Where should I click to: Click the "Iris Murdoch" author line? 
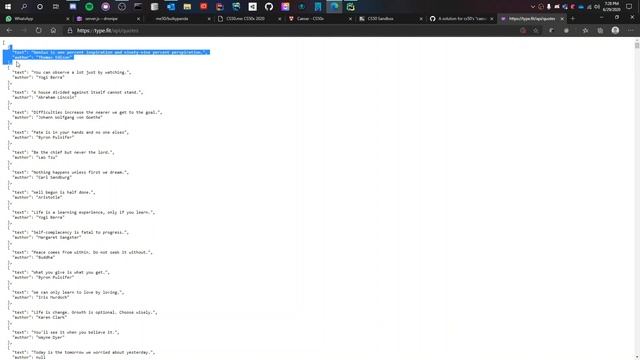[x=41, y=298]
